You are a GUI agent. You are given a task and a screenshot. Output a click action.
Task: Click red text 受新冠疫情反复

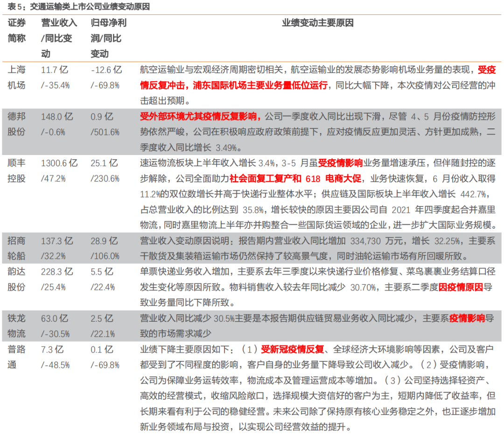293,350
